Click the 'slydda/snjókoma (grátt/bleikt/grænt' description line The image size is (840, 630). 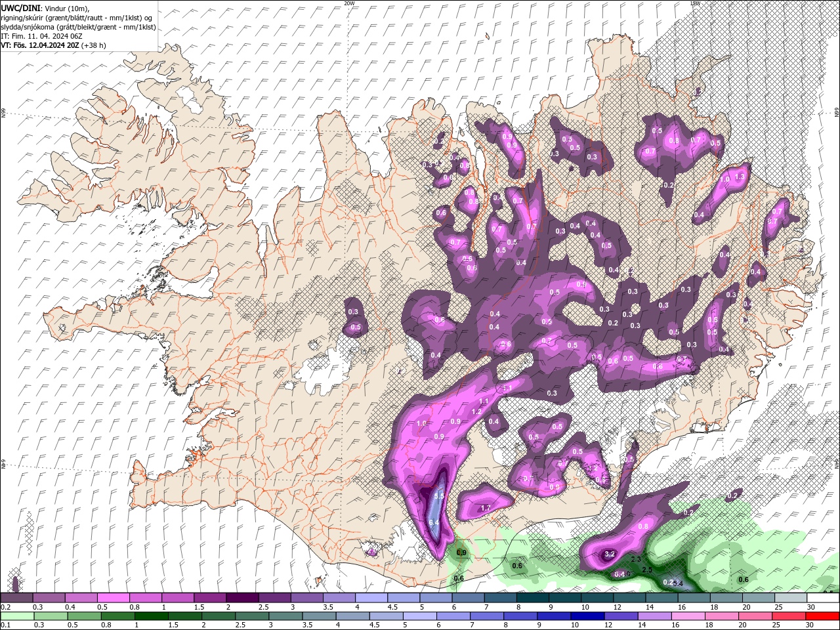pos(78,26)
